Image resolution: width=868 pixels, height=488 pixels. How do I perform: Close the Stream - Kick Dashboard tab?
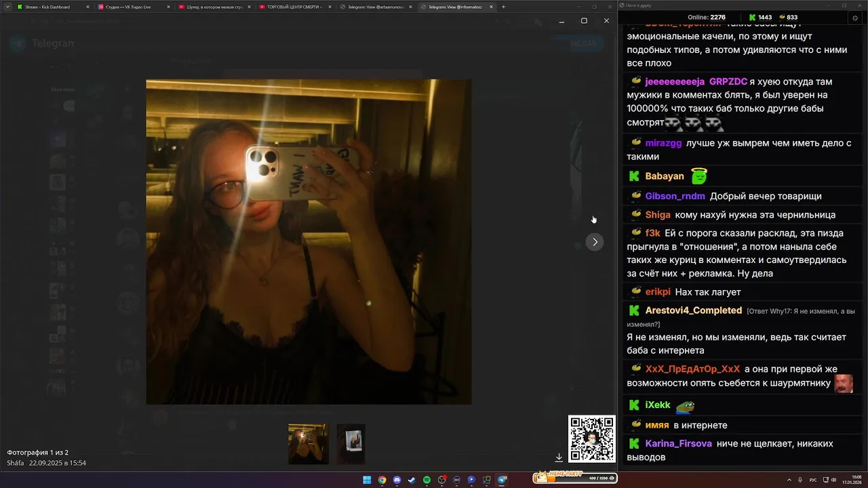coord(87,7)
